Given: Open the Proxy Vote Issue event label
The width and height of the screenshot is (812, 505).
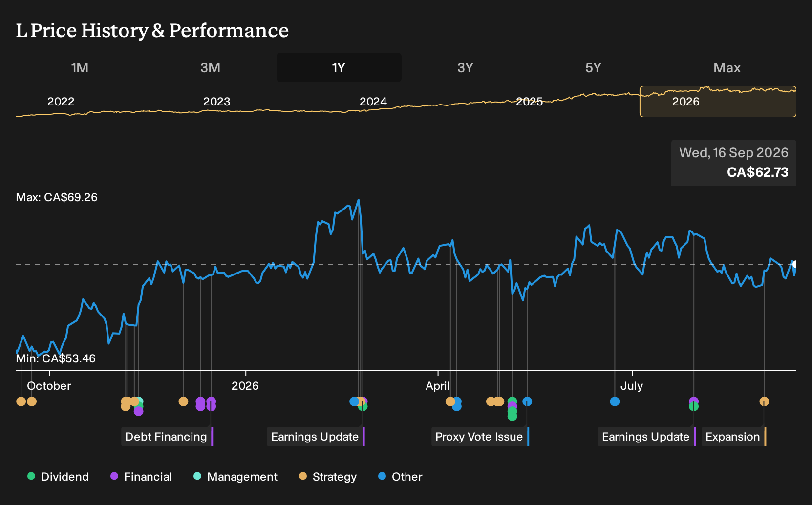Looking at the screenshot, I should [x=479, y=437].
